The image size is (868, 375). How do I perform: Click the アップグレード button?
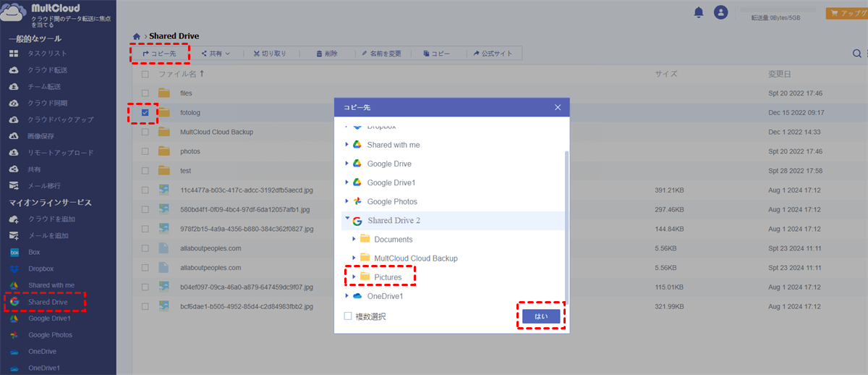848,12
